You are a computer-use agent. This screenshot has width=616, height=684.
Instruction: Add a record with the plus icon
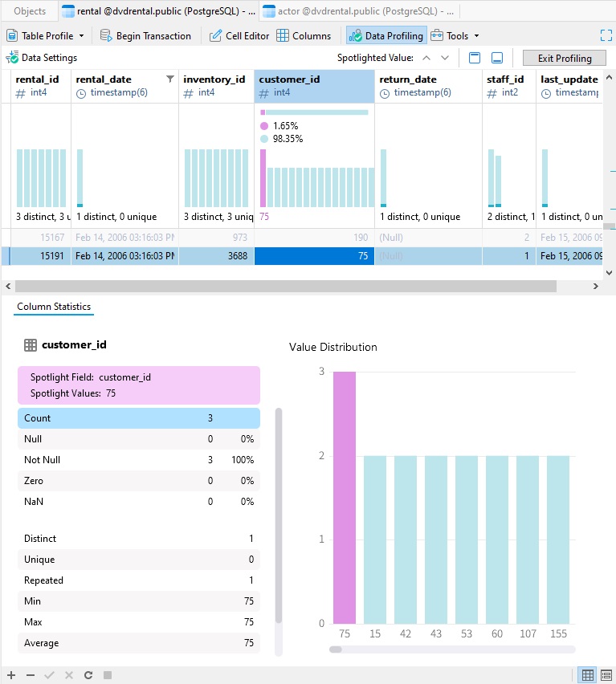click(11, 675)
